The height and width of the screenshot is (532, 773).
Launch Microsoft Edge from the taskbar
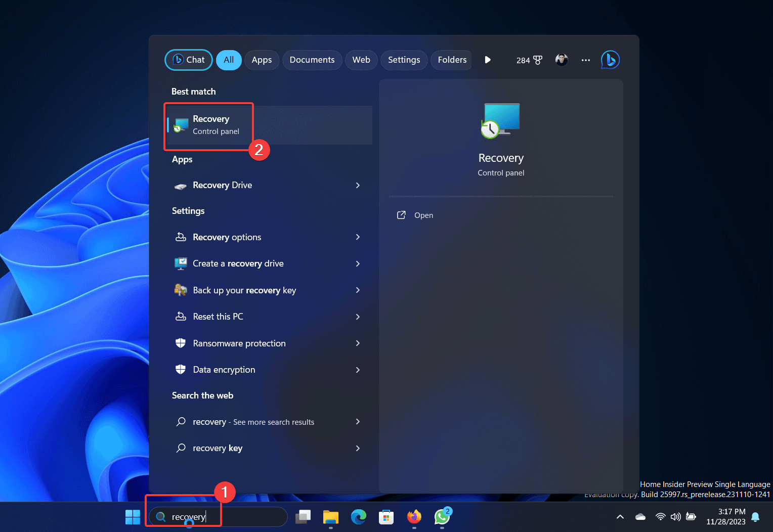[x=359, y=517]
